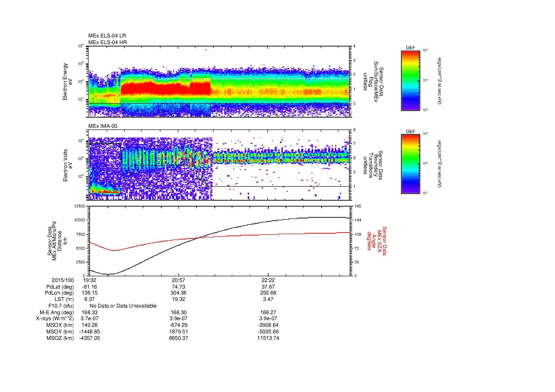Click the LST value 19.32
555x392 pixels.
[178, 299]
